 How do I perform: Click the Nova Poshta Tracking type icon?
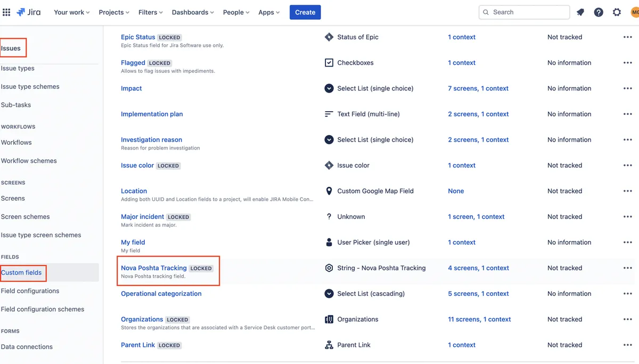pyautogui.click(x=329, y=268)
